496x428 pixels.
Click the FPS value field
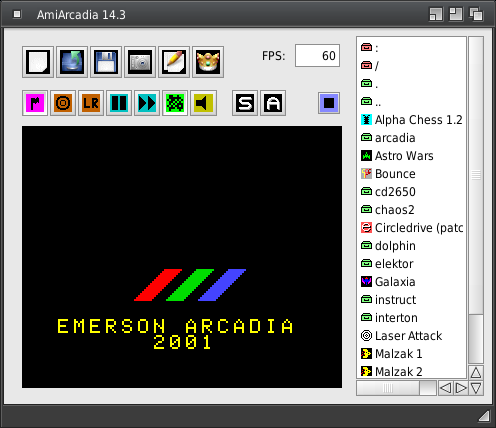point(317,56)
